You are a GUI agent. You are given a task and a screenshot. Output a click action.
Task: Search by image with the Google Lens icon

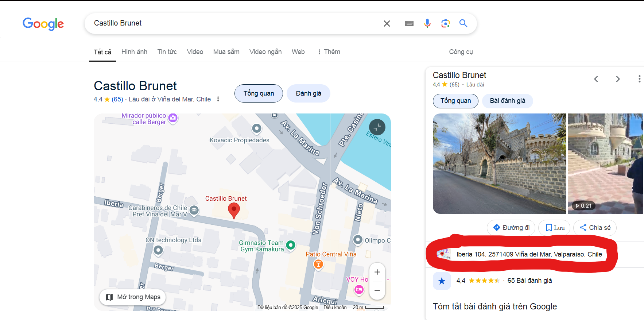(445, 24)
